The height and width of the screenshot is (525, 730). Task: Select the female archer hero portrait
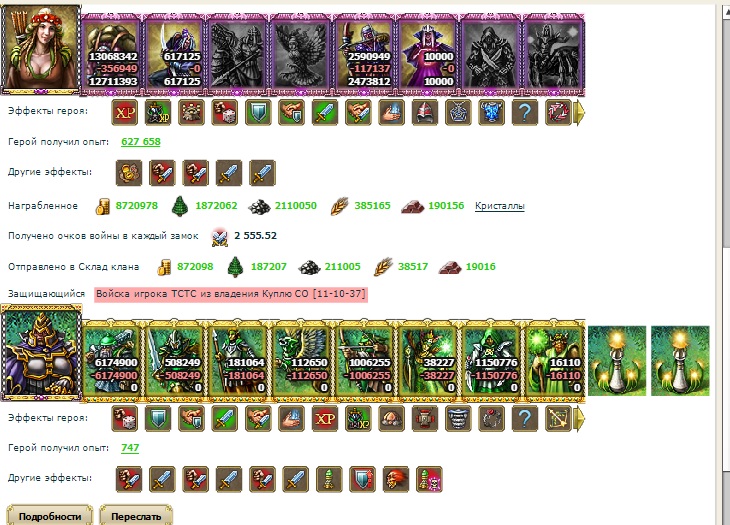pos(41,49)
